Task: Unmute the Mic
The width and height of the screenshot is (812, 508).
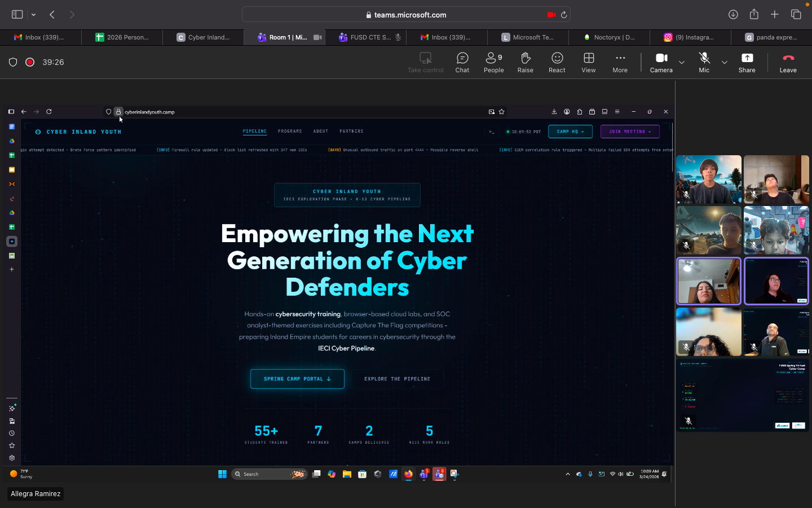Action: click(704, 62)
